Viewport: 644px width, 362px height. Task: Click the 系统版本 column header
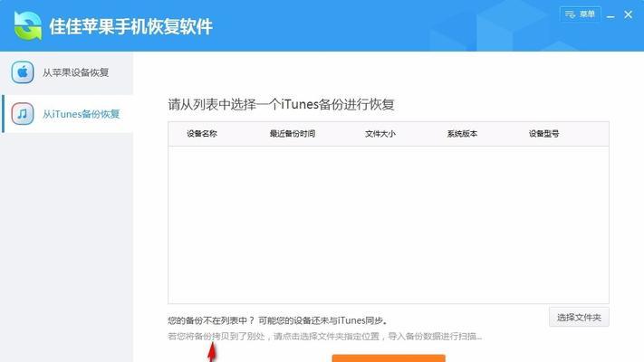pos(462,134)
